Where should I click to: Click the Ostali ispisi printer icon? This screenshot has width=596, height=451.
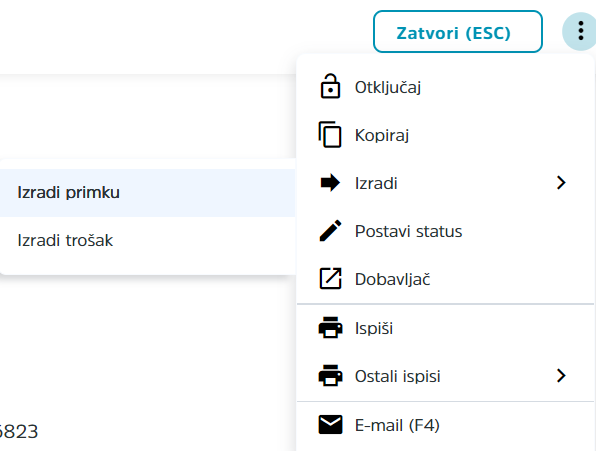point(330,375)
